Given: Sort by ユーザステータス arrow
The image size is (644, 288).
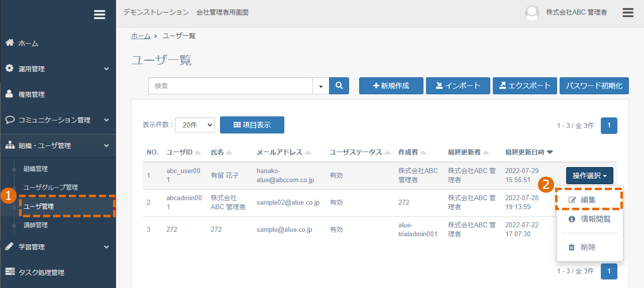Looking at the screenshot, I should [x=387, y=153].
